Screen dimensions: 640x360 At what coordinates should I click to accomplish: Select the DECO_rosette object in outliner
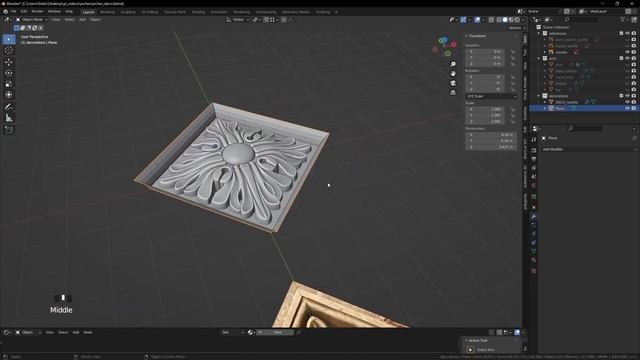pos(566,102)
